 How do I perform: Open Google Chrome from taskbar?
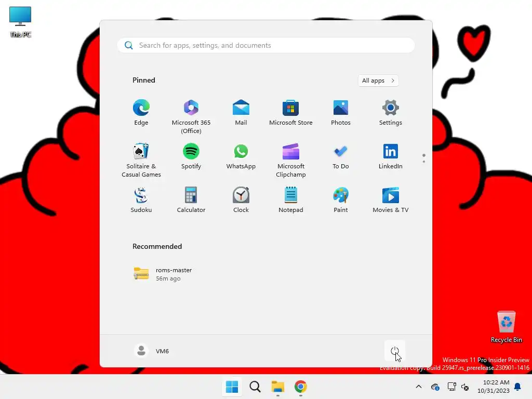(301, 387)
